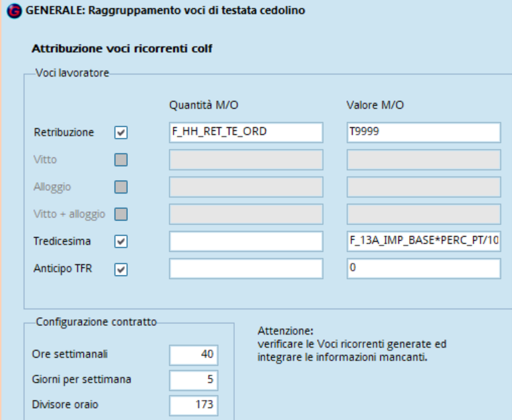Click the Vitto + alloggio quantity field
Image resolution: width=512 pixels, height=420 pixels.
(x=246, y=214)
